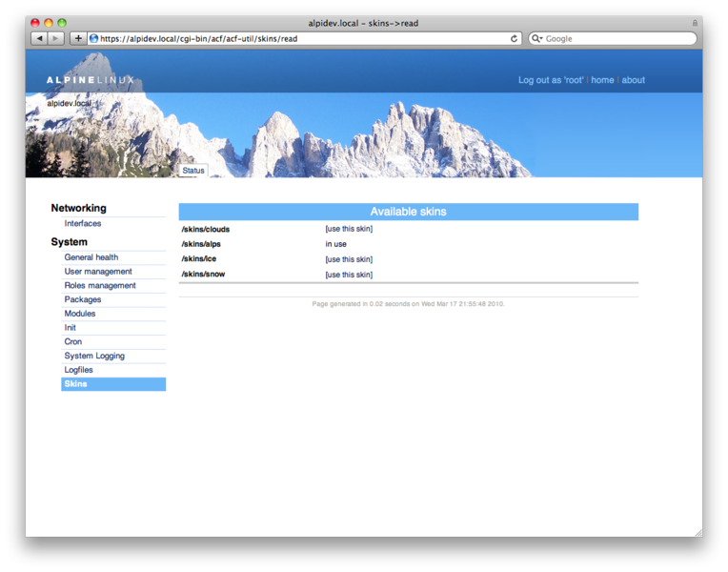Click the page generated timestamp text

pos(408,304)
